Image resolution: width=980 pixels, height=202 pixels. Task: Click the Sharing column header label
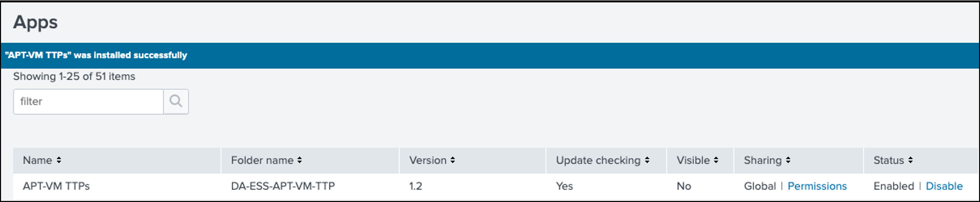[x=763, y=160]
